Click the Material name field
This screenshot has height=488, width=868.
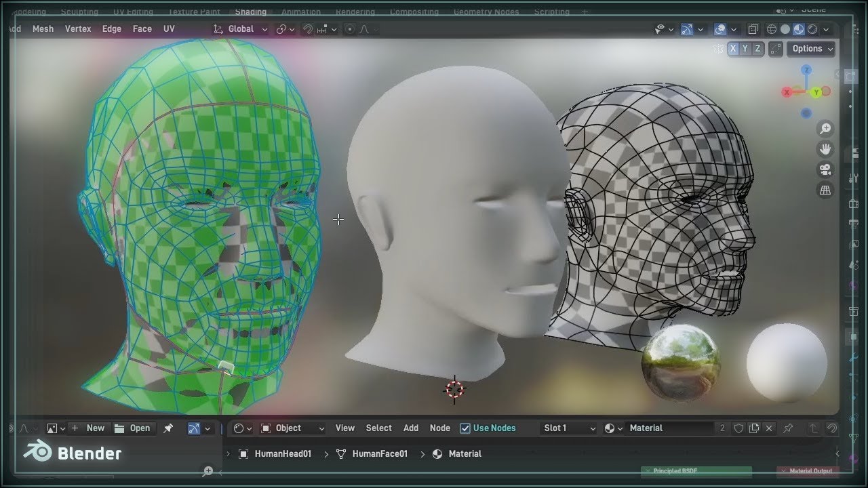(669, 428)
